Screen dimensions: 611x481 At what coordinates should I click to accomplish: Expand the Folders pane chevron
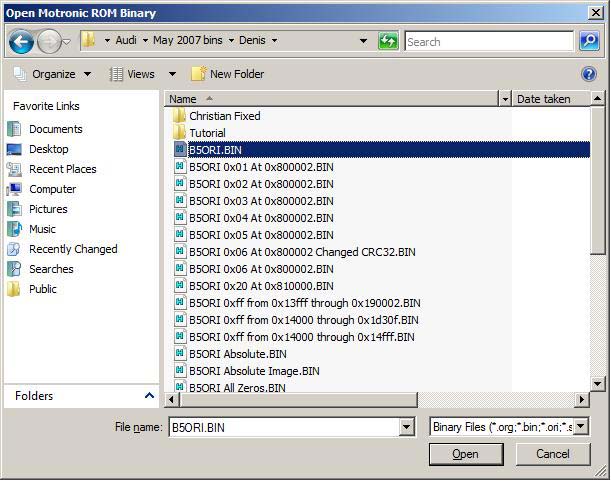149,396
